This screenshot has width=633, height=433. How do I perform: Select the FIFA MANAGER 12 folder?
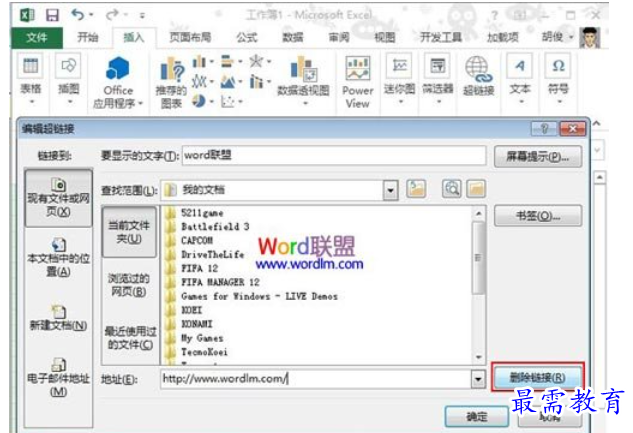click(220, 282)
